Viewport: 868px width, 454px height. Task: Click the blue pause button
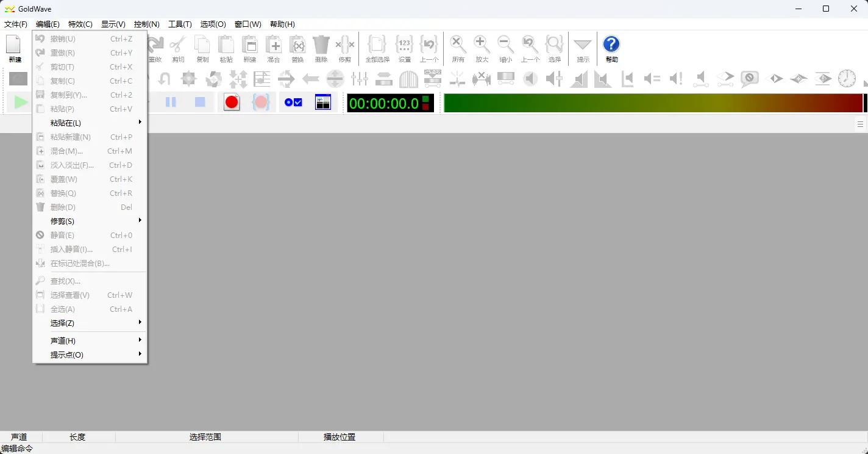pyautogui.click(x=171, y=103)
